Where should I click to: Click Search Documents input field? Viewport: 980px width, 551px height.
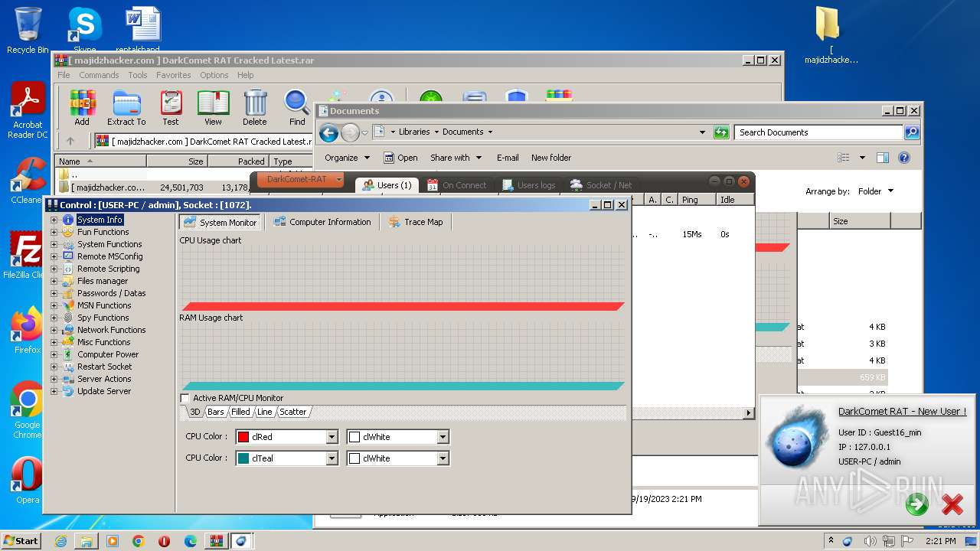point(818,132)
